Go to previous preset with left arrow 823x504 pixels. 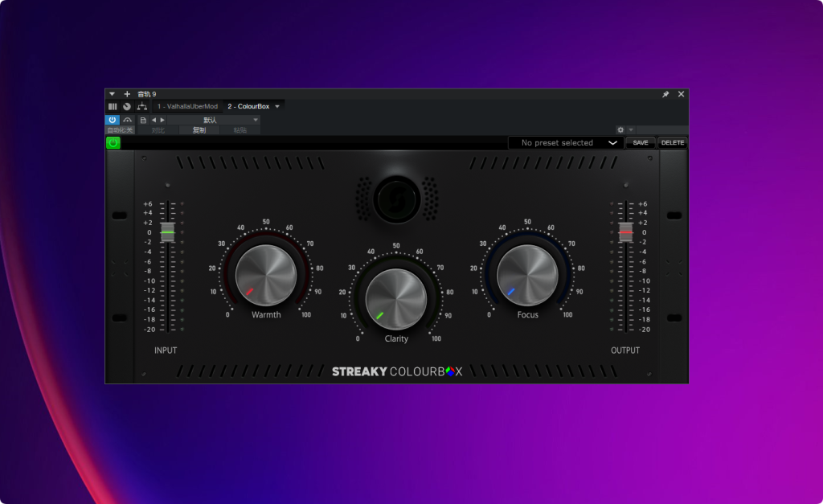154,120
